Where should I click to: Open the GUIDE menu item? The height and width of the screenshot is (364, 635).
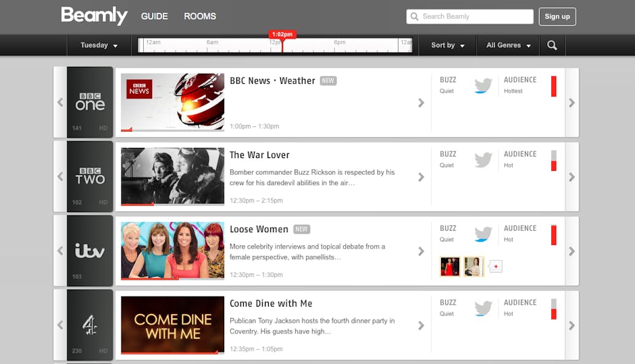tap(154, 16)
